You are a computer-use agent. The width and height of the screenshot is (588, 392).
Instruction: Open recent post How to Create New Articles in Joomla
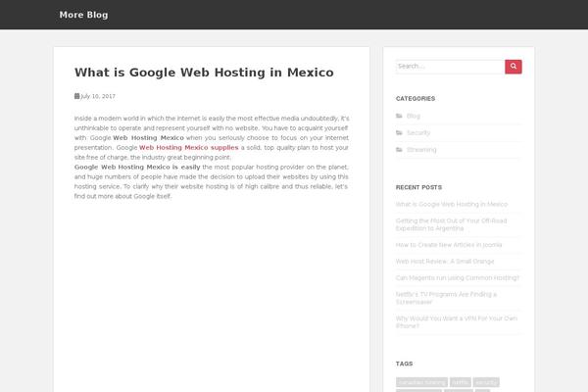[449, 245]
